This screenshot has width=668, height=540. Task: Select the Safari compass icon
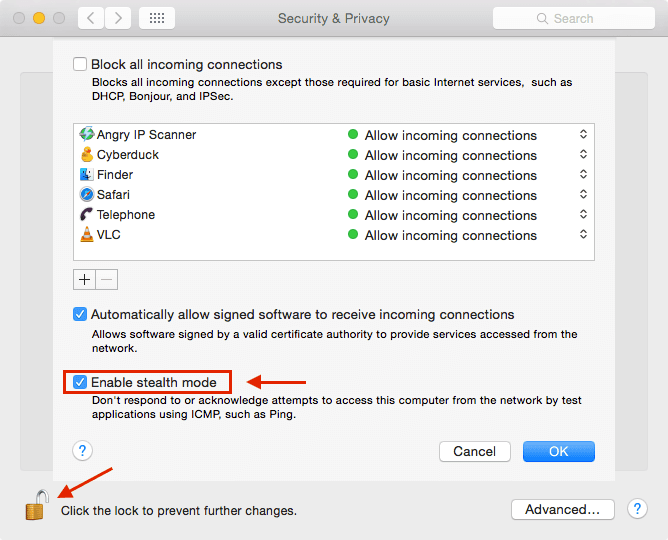(x=87, y=194)
